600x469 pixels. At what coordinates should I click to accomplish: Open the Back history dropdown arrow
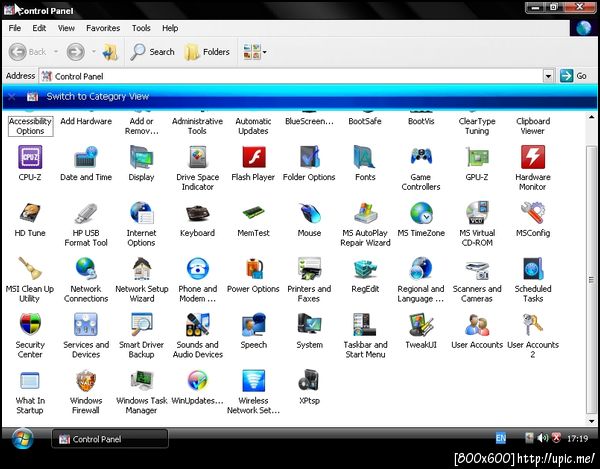[56, 51]
